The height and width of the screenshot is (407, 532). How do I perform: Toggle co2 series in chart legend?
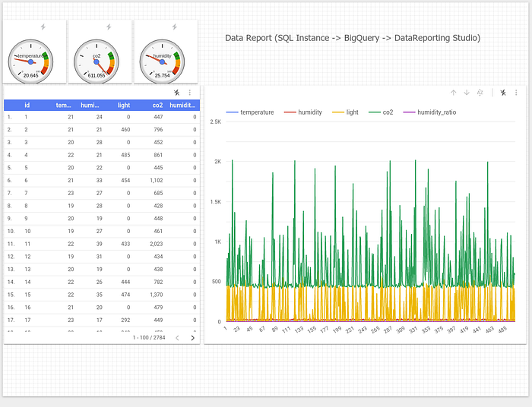click(381, 112)
